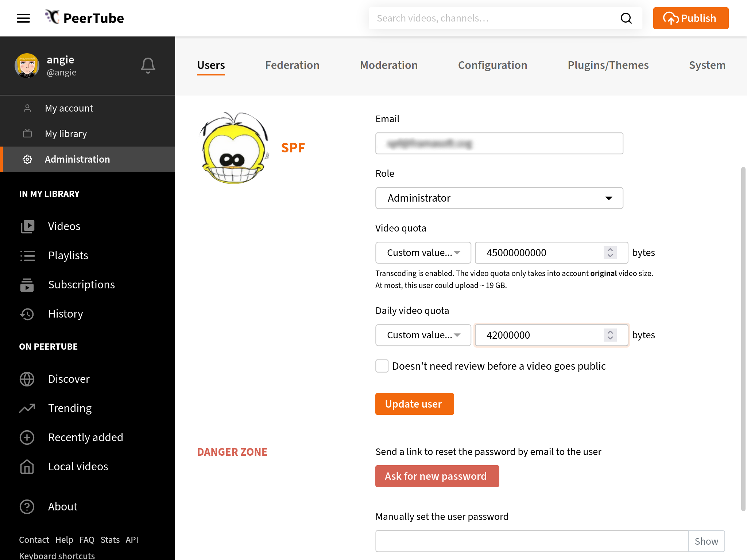Viewport: 747px width, 560px height.
Task: Switch to the Moderation tab
Action: tap(389, 65)
